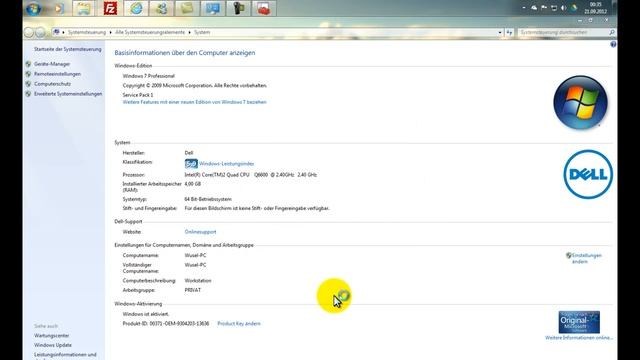This screenshot has width=640, height=360.
Task: Go back with the explorer Back button
Action: [29, 32]
